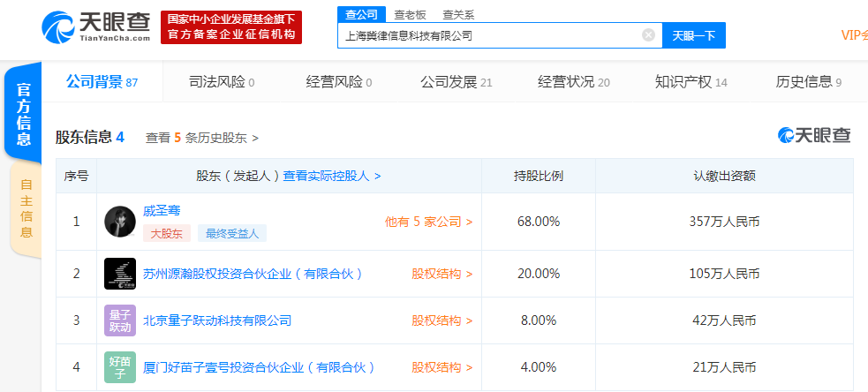Switch to the 查公司 search tab
This screenshot has height=392, width=868.
pyautogui.click(x=361, y=14)
